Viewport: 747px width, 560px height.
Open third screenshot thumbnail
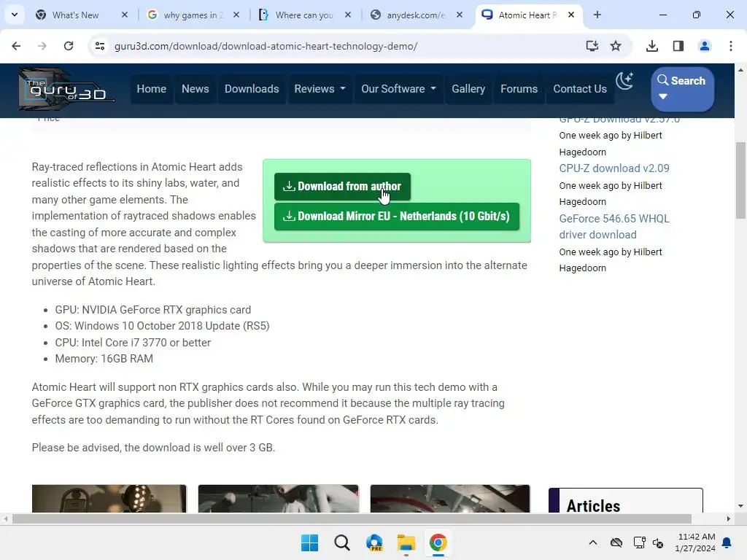449,499
